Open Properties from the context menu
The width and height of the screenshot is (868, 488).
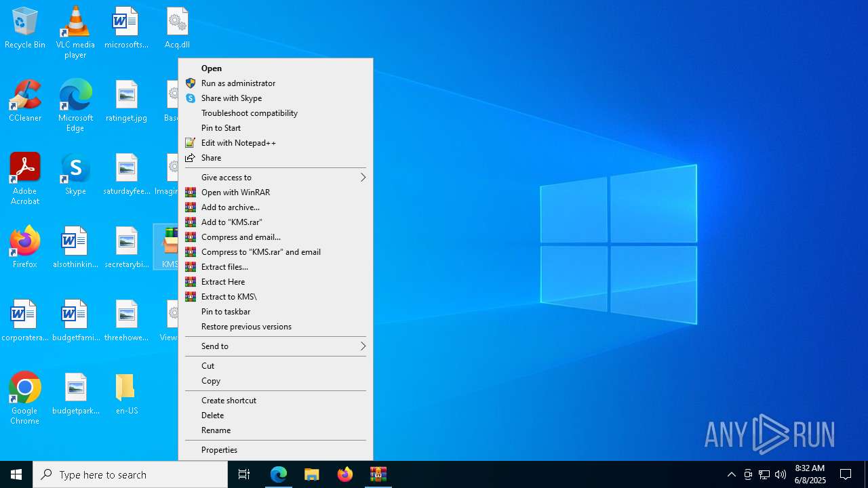[x=275, y=450]
